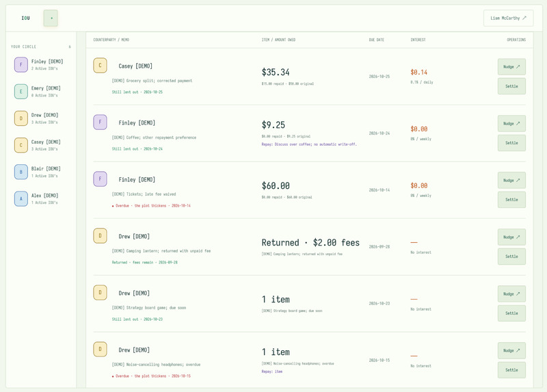Click the due date 2026-10-24
The image size is (547, 392).
379,133
